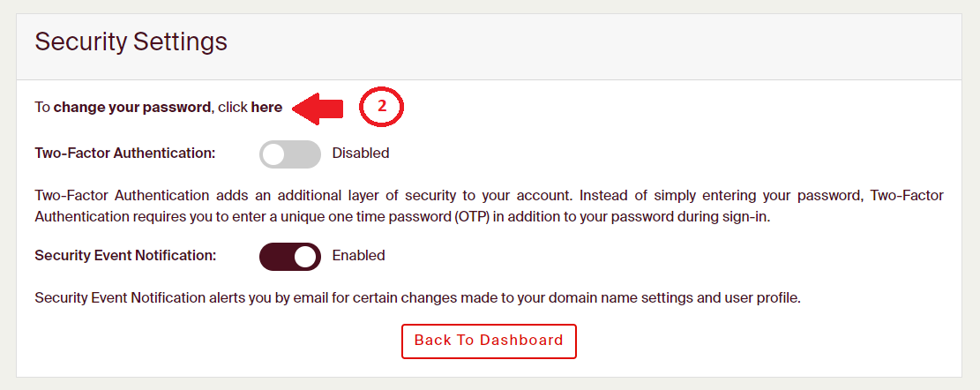980x390 pixels.
Task: Click the 'Security Settings' heading
Action: pos(131,41)
